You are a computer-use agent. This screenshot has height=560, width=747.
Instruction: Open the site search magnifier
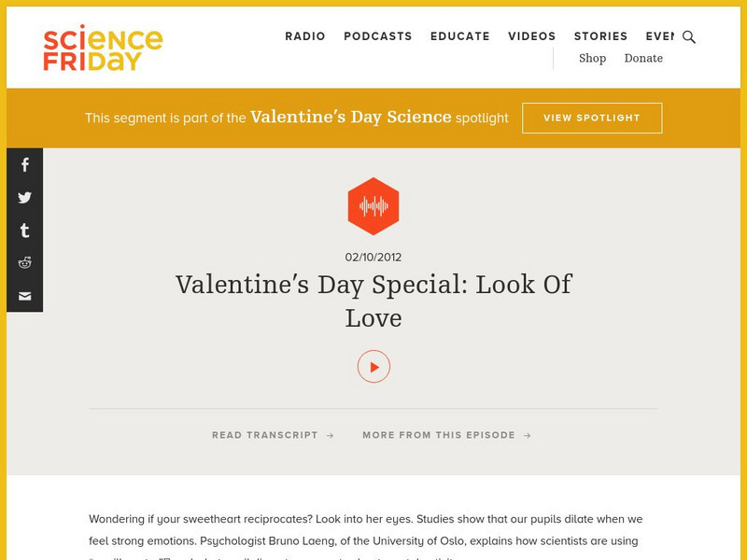click(x=689, y=37)
